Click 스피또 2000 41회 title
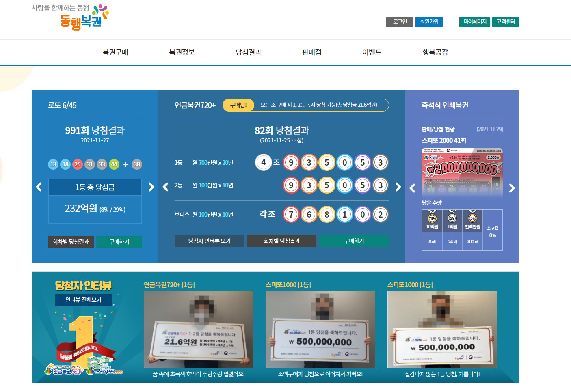 (444, 140)
